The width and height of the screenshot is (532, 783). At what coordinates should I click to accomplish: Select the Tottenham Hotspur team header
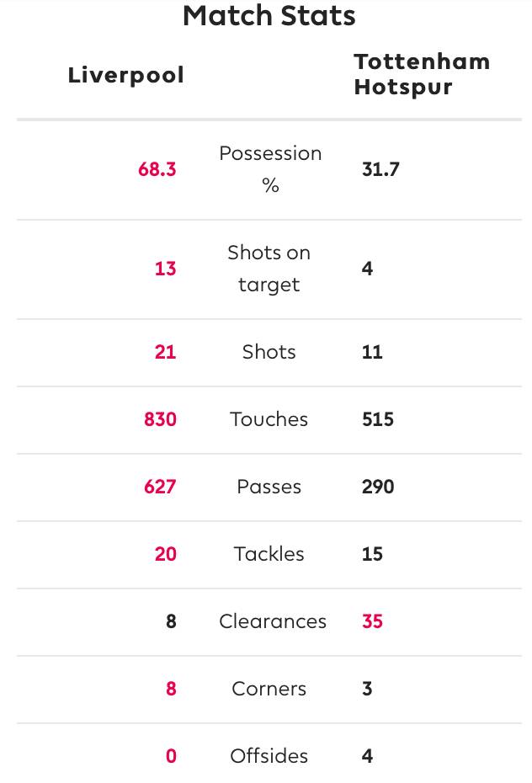tap(421, 74)
